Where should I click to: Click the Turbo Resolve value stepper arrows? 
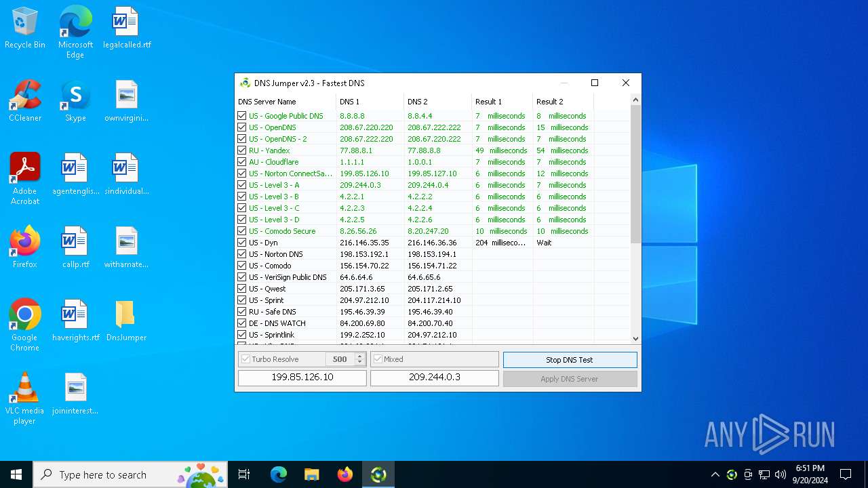click(361, 359)
